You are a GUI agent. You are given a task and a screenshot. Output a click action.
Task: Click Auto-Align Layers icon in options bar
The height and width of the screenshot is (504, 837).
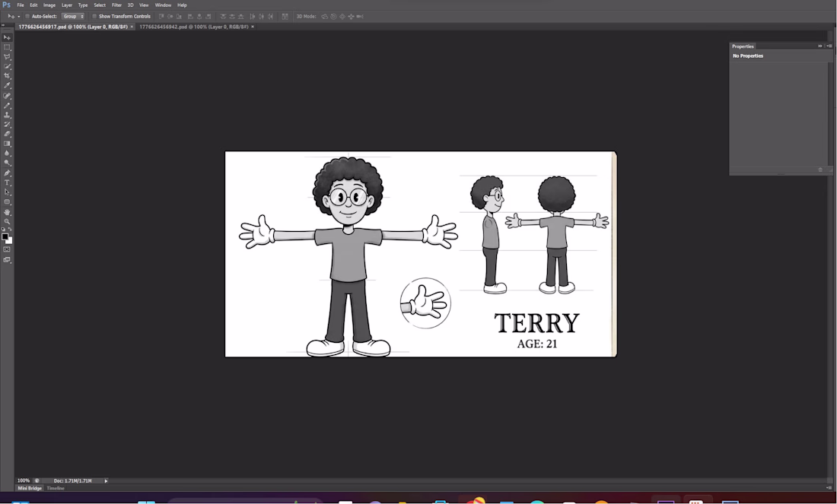(x=285, y=17)
